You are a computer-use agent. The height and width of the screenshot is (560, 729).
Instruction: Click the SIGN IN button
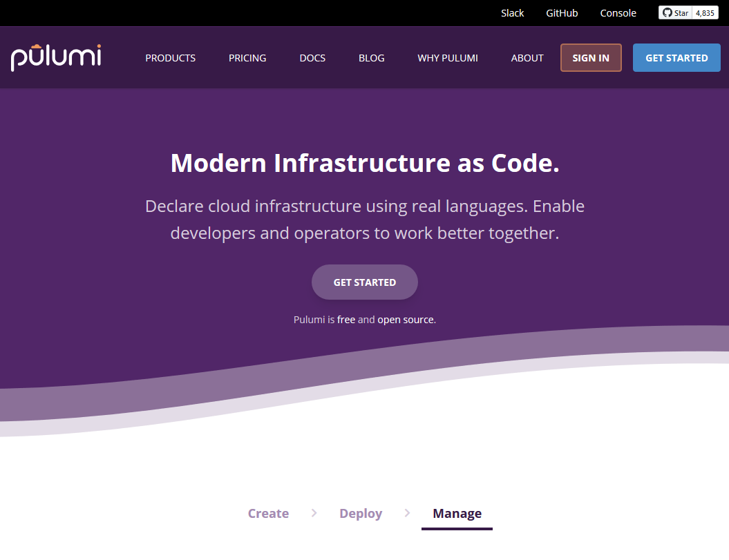(591, 57)
